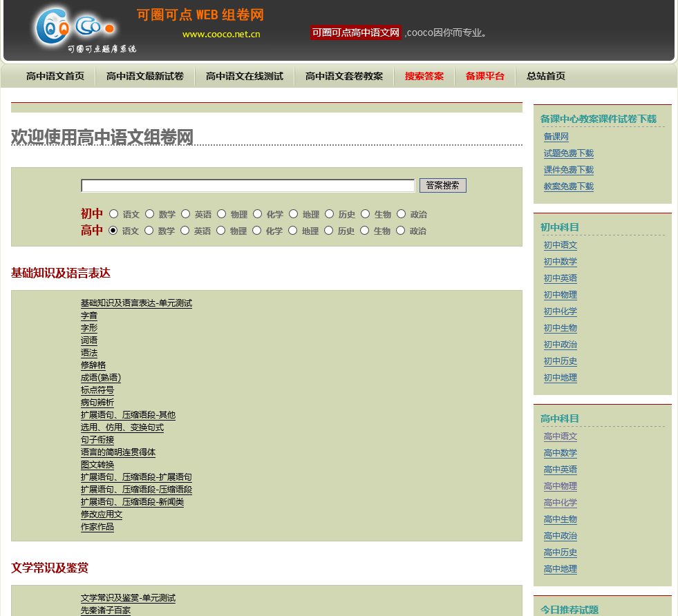The width and height of the screenshot is (678, 616).
Task: Open 课件免费下载 sidebar link
Action: click(x=569, y=170)
